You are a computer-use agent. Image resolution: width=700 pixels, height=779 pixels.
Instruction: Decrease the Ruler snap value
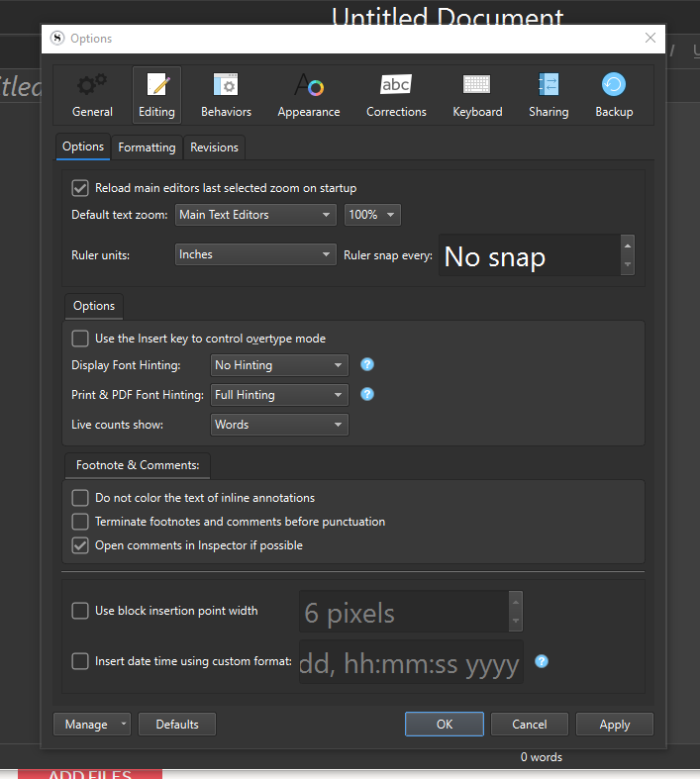(x=628, y=264)
